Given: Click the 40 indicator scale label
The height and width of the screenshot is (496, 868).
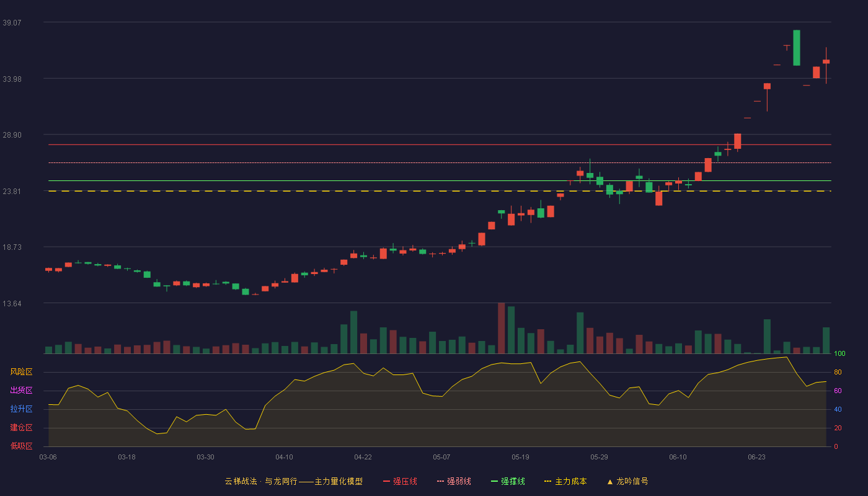Looking at the screenshot, I should click(x=838, y=409).
